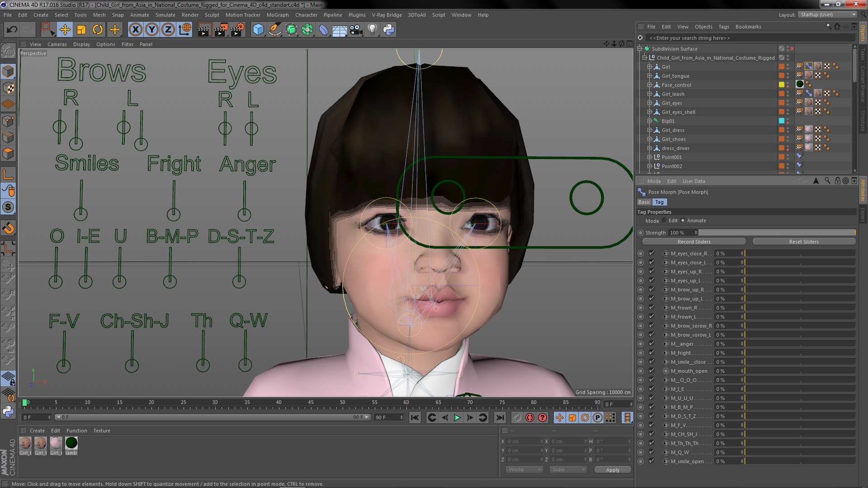Switch to the Basic tab

644,202
